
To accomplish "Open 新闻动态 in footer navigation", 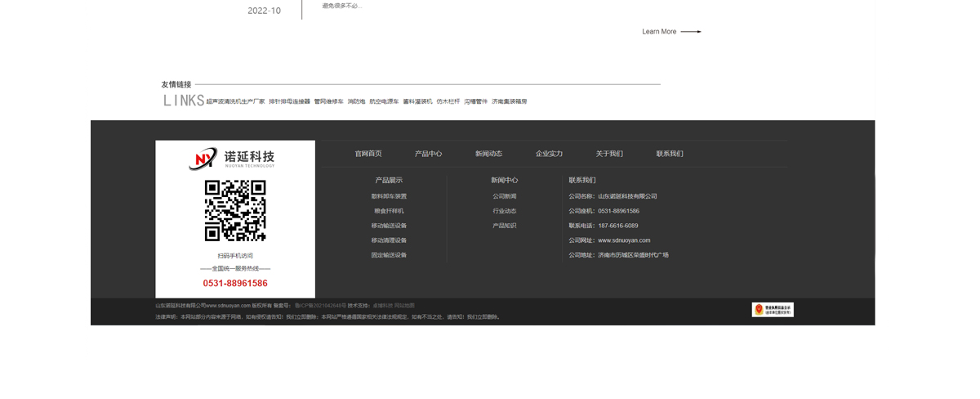I will [x=489, y=154].
